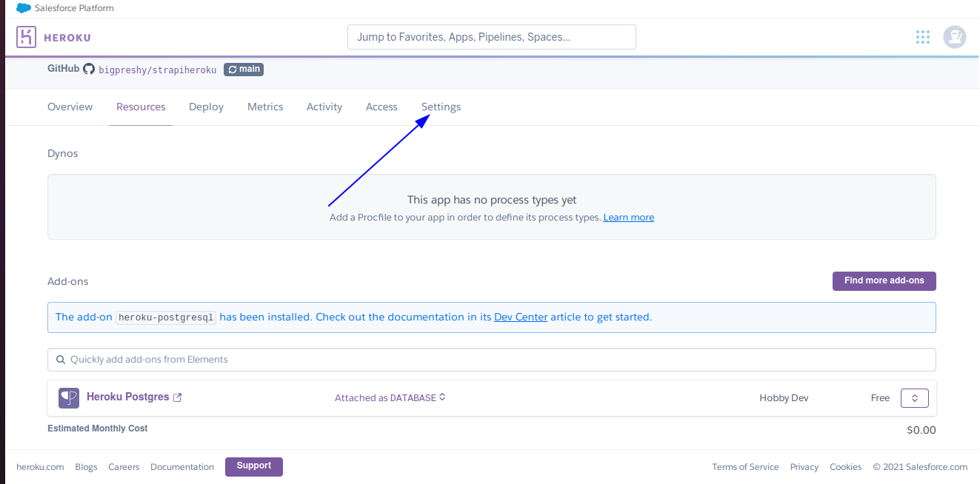The height and width of the screenshot is (484, 980).
Task: Click the main branch badge
Action: (x=244, y=70)
